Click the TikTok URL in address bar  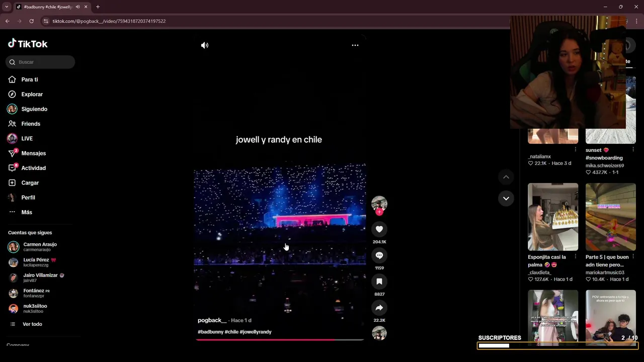[109, 21]
